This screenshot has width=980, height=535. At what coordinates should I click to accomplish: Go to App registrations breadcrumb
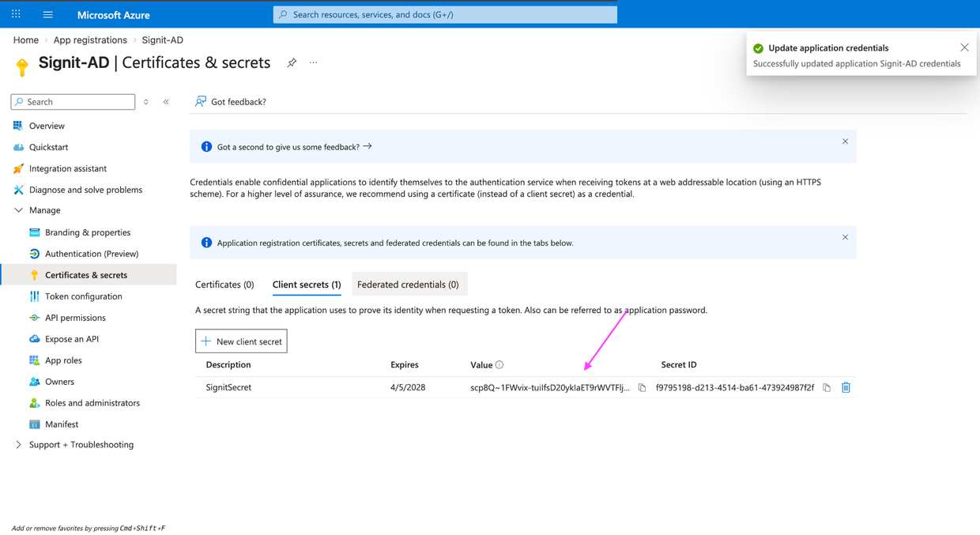(x=90, y=40)
